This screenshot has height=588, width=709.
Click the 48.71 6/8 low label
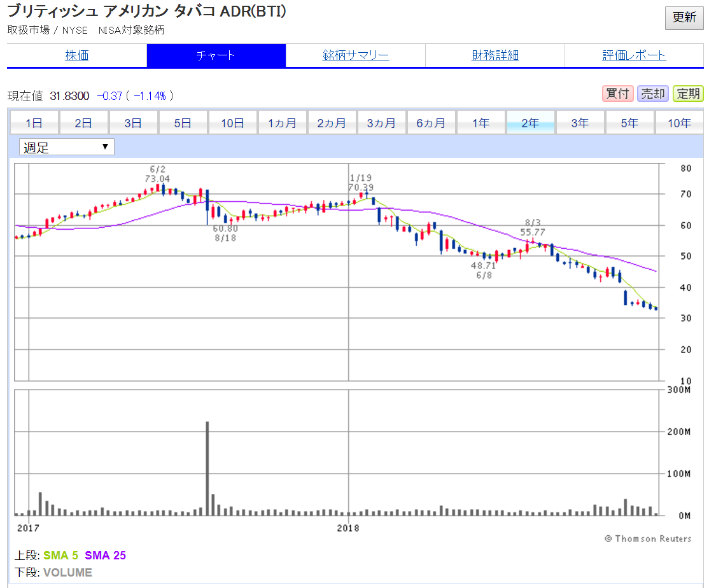[483, 270]
